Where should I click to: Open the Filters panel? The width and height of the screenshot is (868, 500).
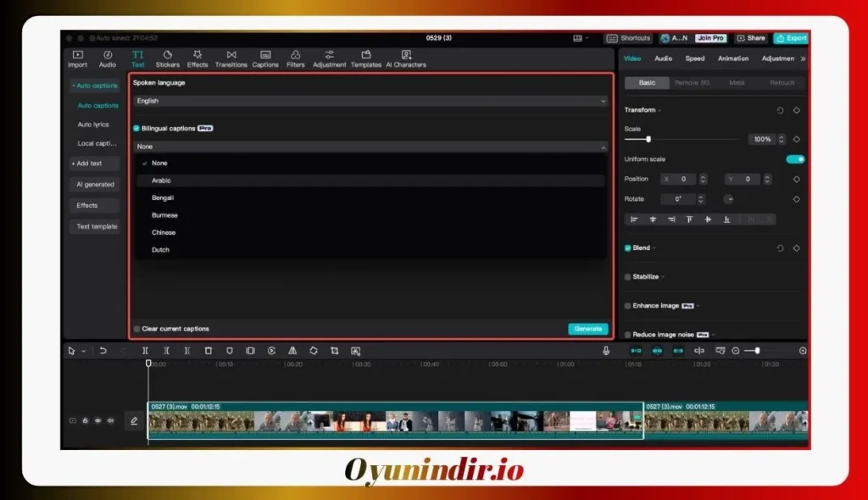(x=295, y=58)
